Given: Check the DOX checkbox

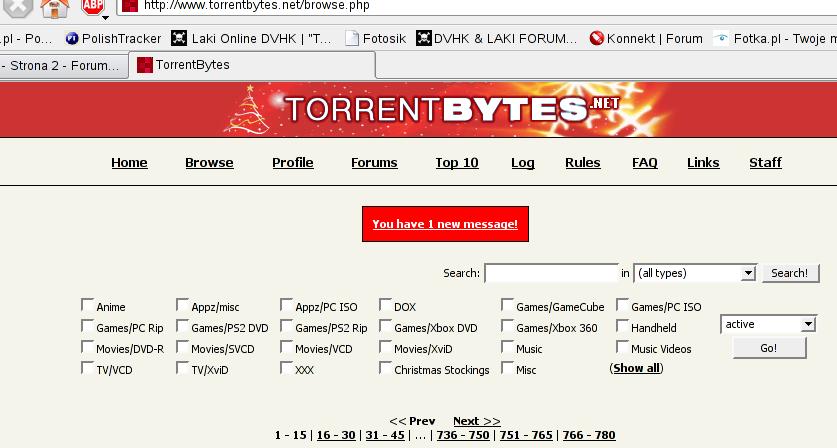Looking at the screenshot, I should point(385,305).
